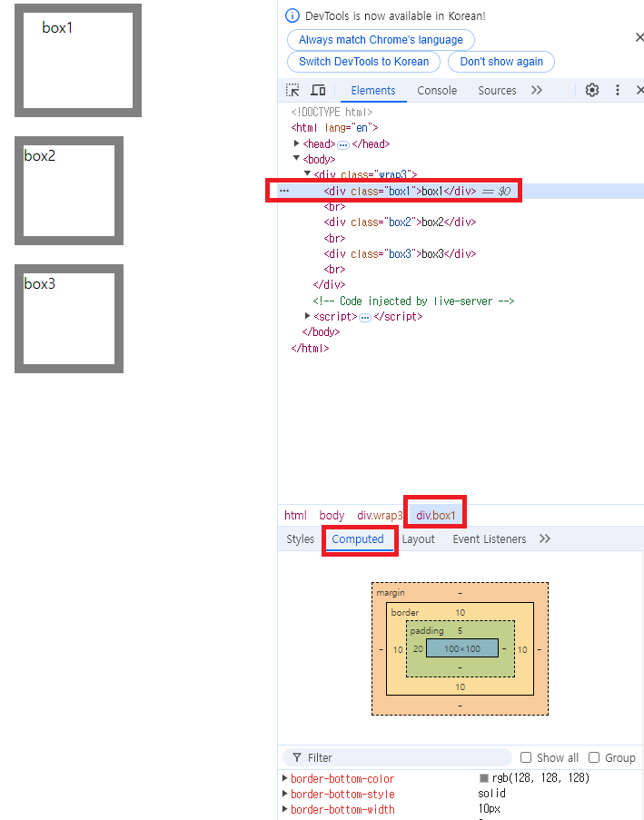
Task: Focus the computed styles Filter field
Action: [398, 757]
